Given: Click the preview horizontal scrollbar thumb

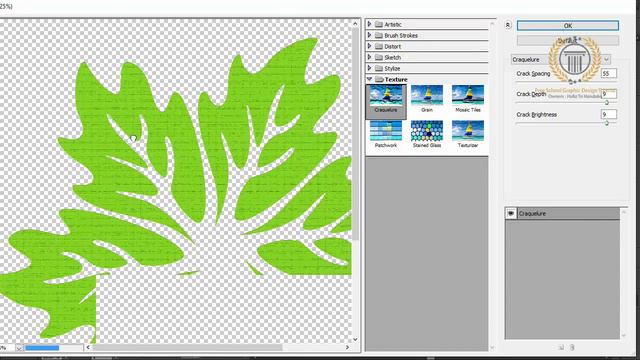Looking at the screenshot, I should click(188, 347).
